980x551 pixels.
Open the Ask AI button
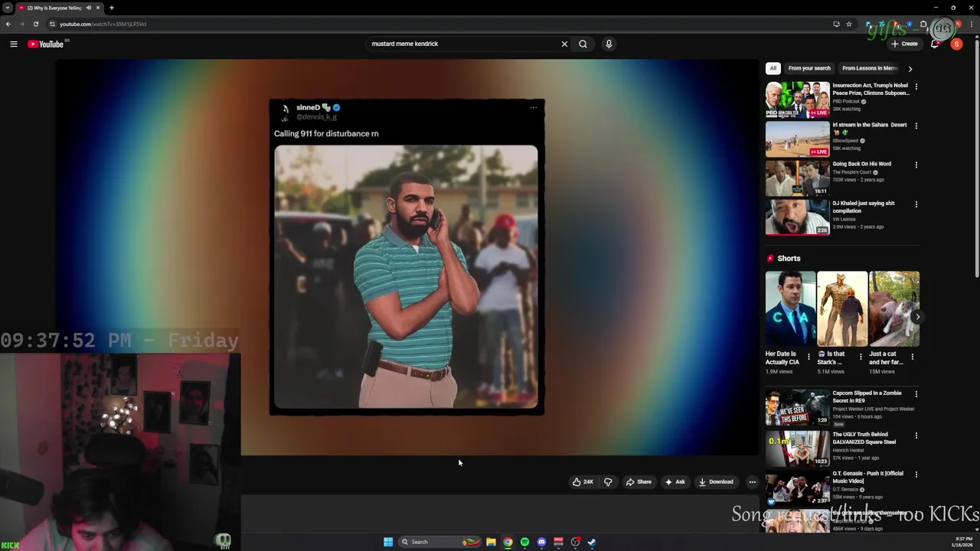point(675,481)
